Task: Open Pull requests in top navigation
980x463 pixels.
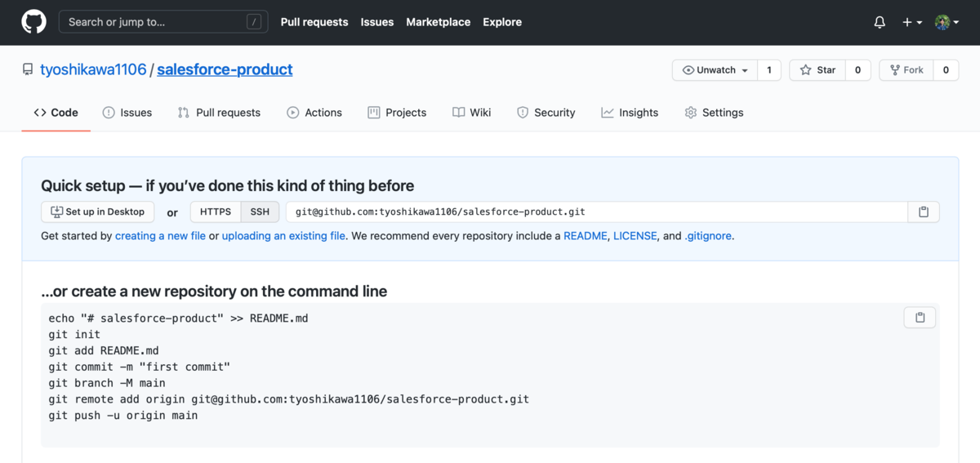Action: pos(314,22)
